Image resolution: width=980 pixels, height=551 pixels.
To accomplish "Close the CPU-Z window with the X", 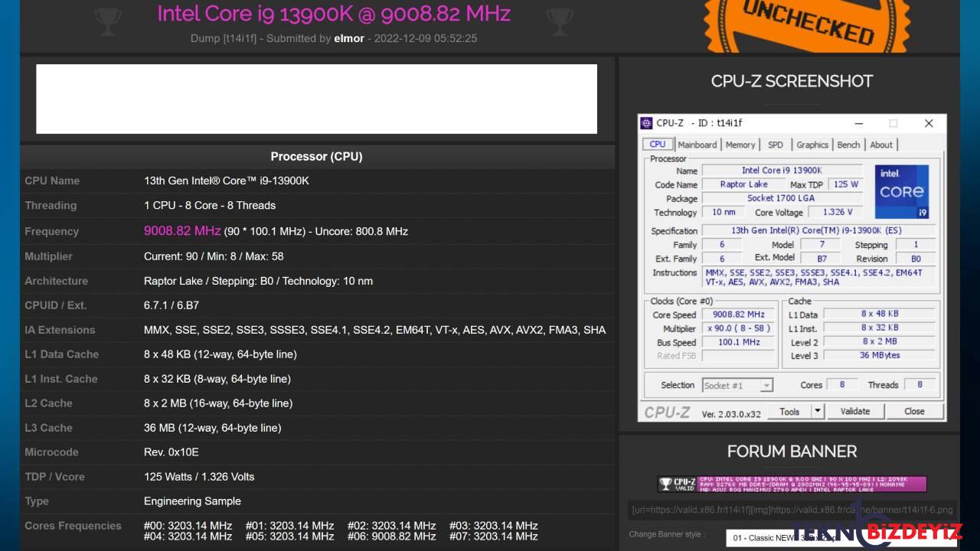I will pyautogui.click(x=929, y=123).
